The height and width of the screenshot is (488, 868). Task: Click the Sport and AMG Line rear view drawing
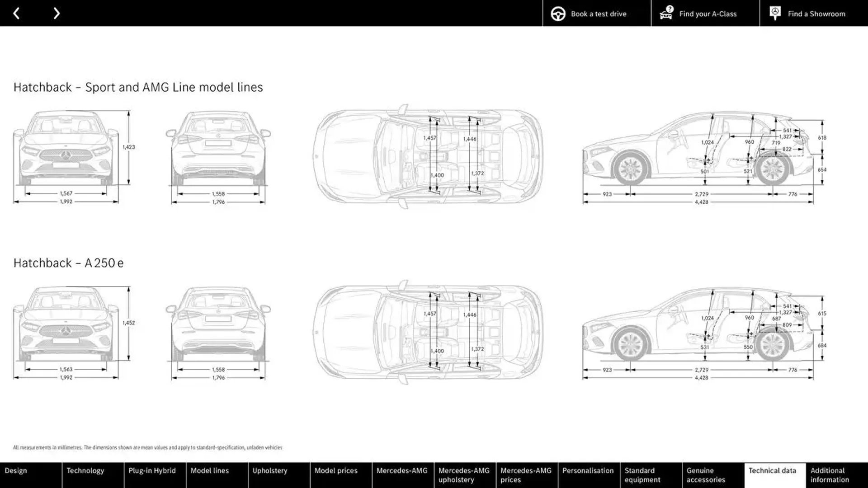218,148
